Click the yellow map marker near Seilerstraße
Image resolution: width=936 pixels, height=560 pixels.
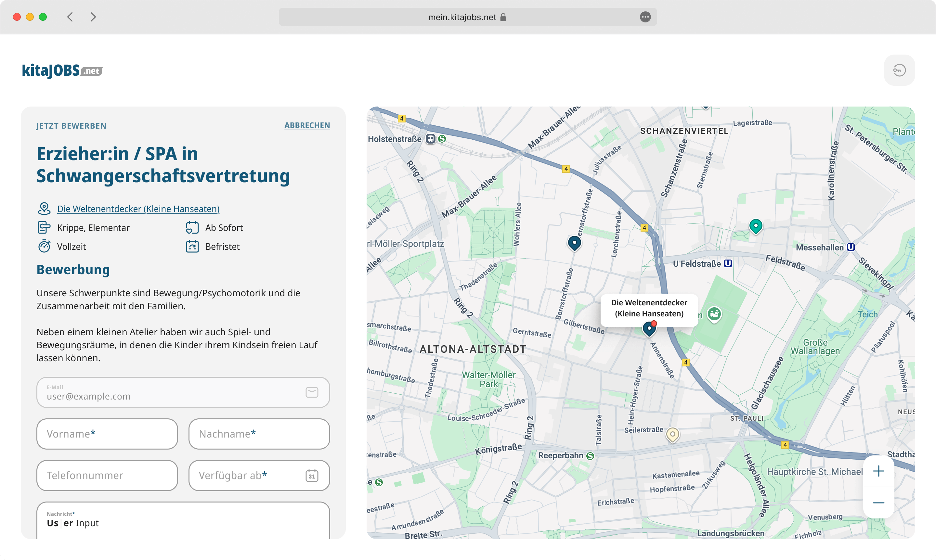[672, 434]
